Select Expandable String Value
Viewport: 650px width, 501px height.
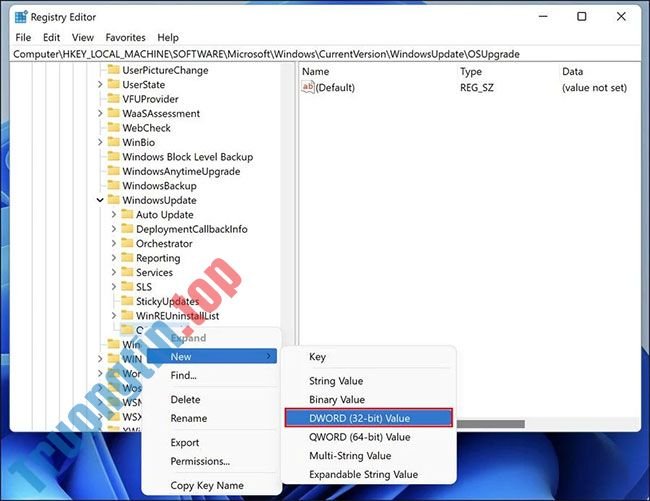point(369,474)
